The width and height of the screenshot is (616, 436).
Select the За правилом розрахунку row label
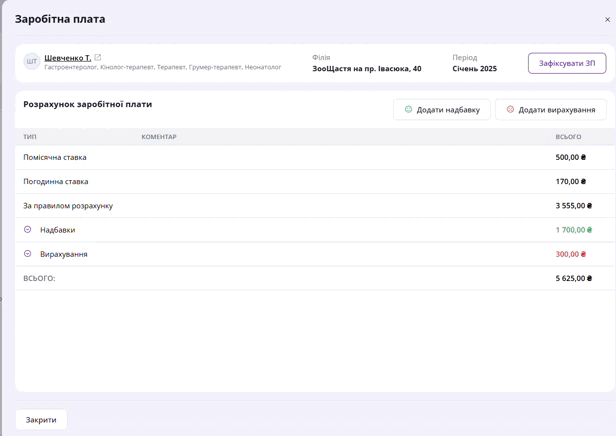point(68,206)
